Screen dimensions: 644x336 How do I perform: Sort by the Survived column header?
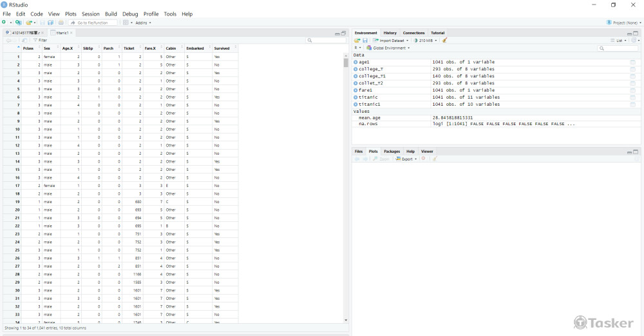coord(222,48)
